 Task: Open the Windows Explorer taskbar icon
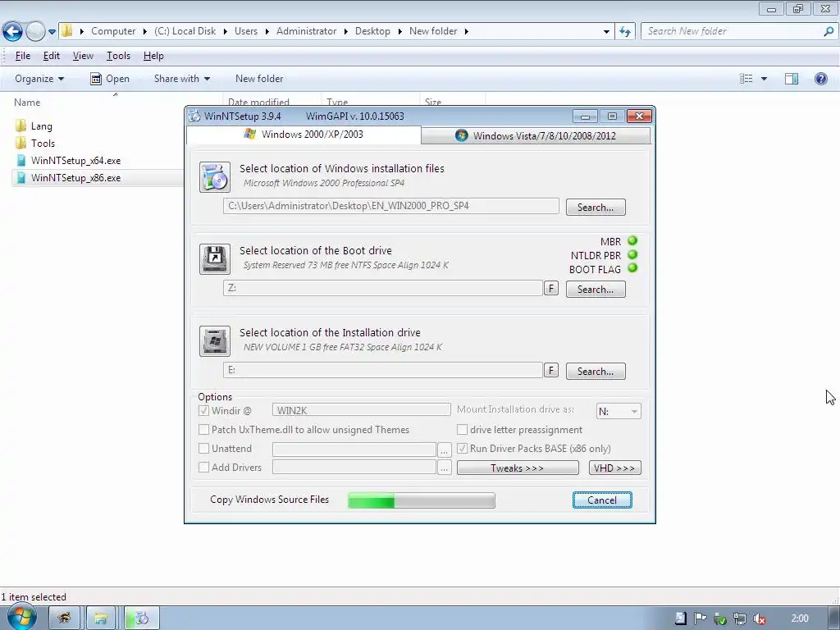tap(101, 619)
